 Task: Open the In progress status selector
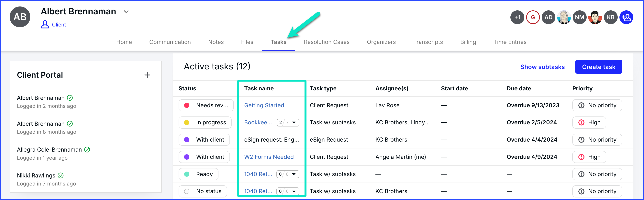pyautogui.click(x=205, y=122)
